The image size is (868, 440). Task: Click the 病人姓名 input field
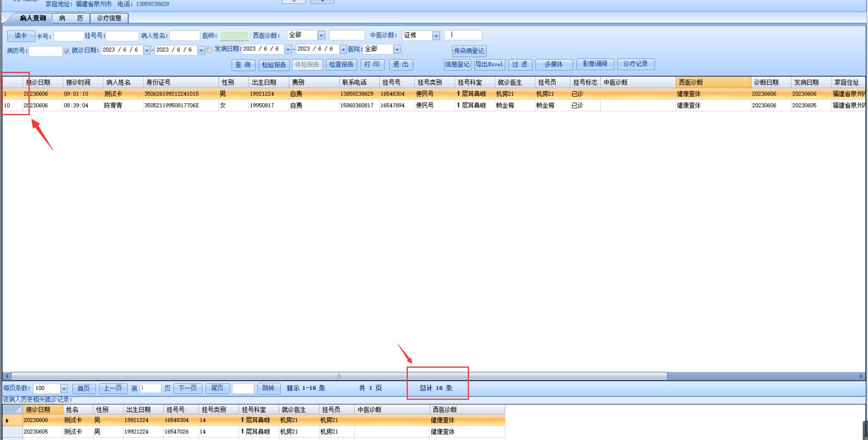[184, 36]
